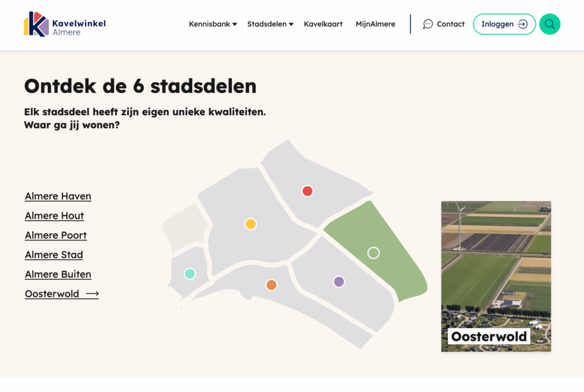Click the orange map marker
This screenshot has height=392, width=584.
click(x=271, y=284)
